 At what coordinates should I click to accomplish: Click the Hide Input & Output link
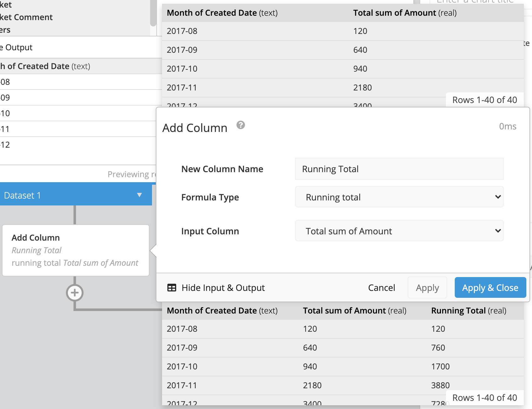pyautogui.click(x=223, y=288)
